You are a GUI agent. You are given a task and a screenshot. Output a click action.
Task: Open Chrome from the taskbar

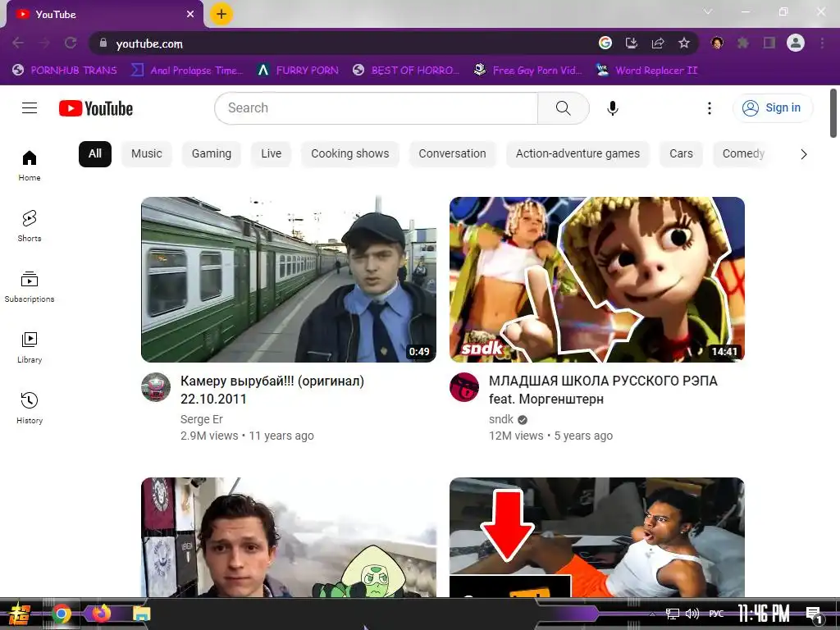click(62, 614)
